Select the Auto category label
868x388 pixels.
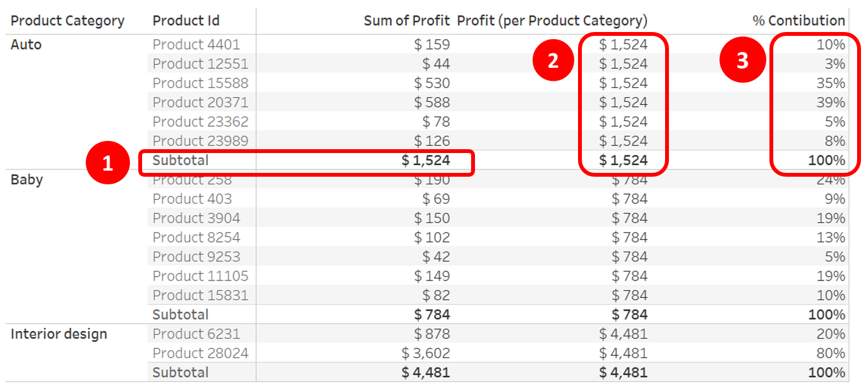click(26, 45)
